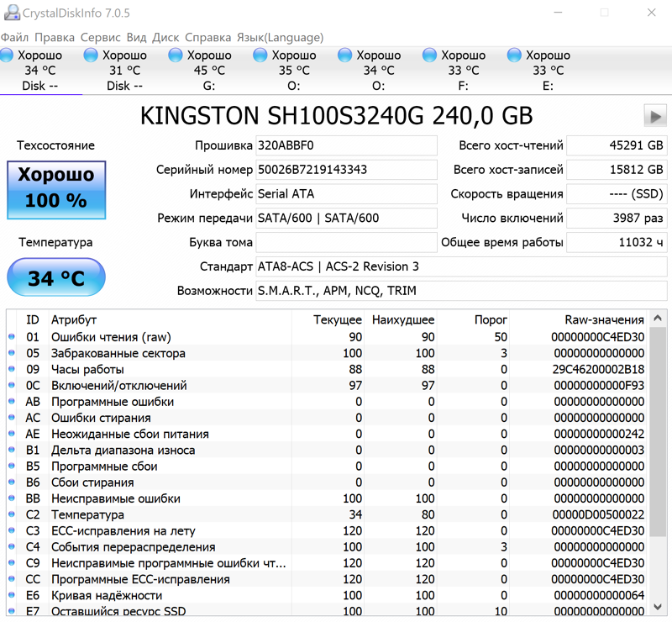This screenshot has width=672, height=622.
Task: Click the status dot of attribute AB
Action: pos(12,401)
